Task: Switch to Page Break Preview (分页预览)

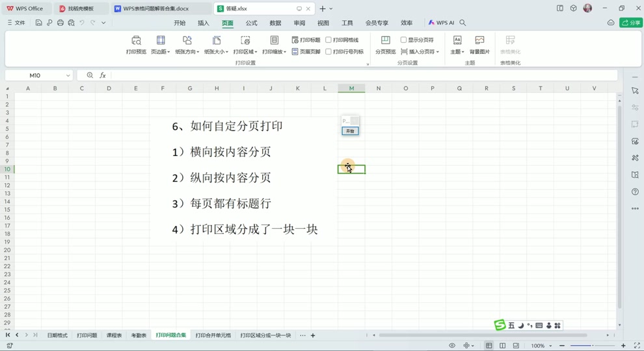Action: (x=385, y=45)
